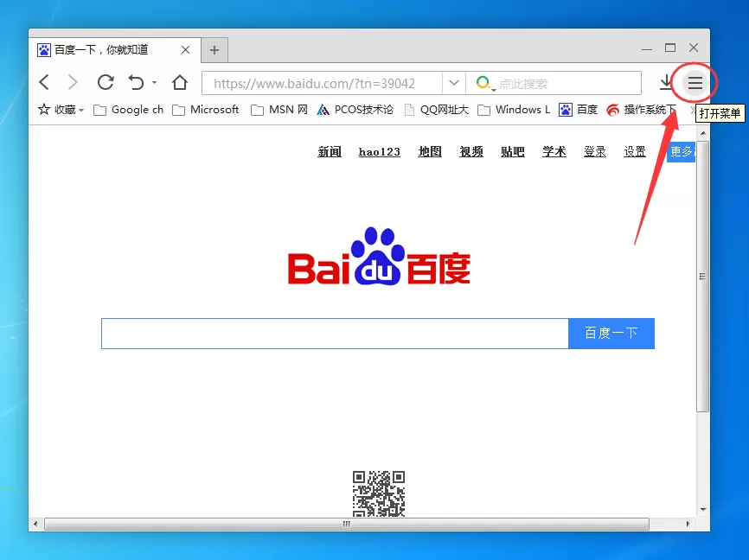Open the Microsoft bookmark folder

(205, 110)
